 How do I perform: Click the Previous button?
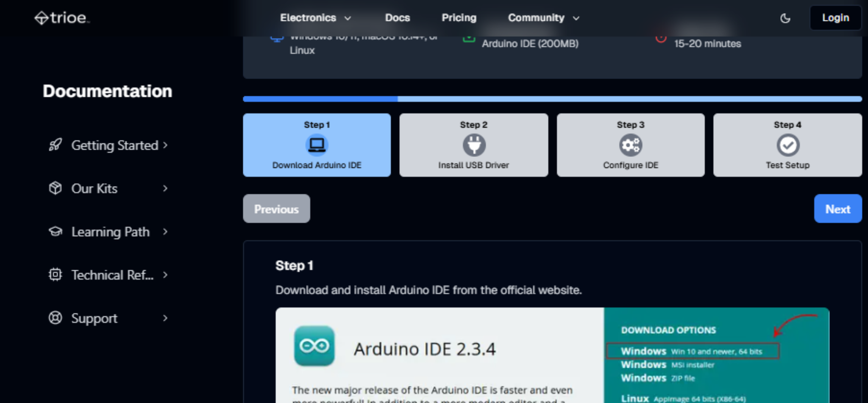(276, 209)
